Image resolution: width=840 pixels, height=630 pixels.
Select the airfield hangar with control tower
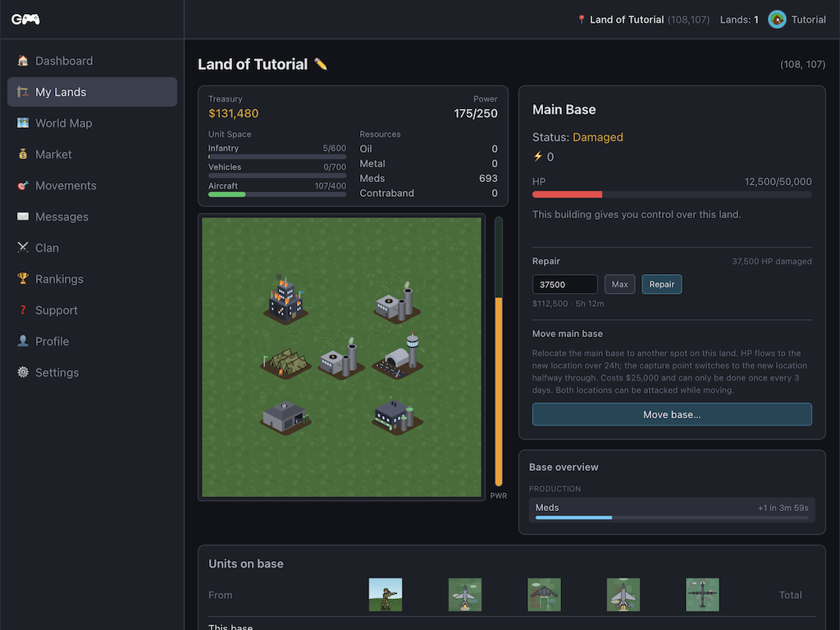point(398,357)
